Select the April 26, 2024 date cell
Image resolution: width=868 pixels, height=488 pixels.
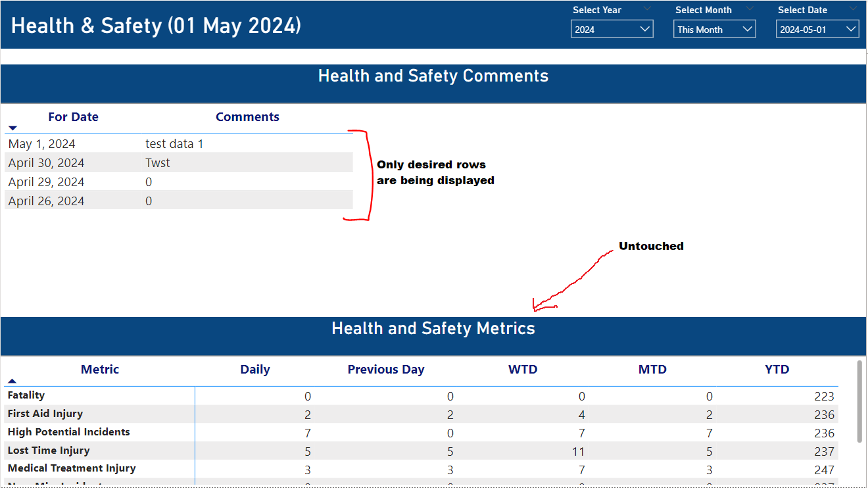[x=46, y=201]
